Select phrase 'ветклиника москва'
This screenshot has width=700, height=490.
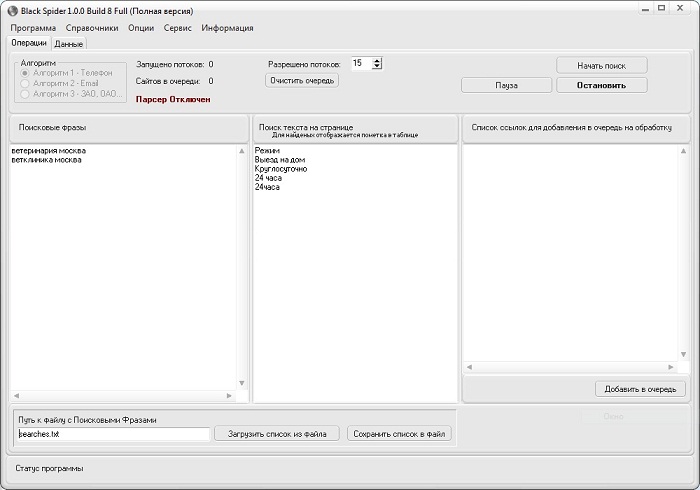coord(46,160)
